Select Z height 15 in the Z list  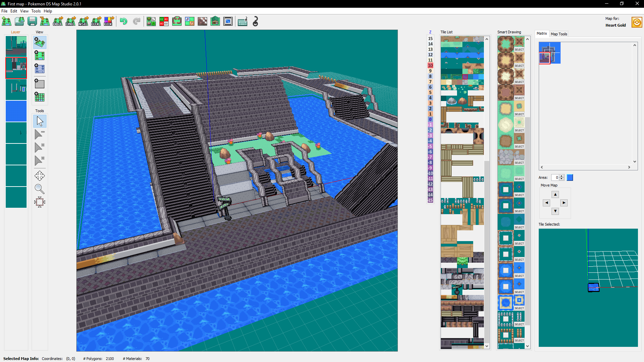[430, 38]
